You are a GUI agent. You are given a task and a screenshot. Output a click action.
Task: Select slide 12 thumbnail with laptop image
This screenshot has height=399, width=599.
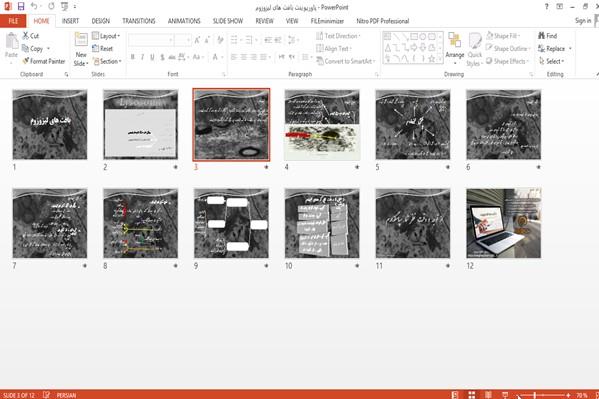[503, 223]
